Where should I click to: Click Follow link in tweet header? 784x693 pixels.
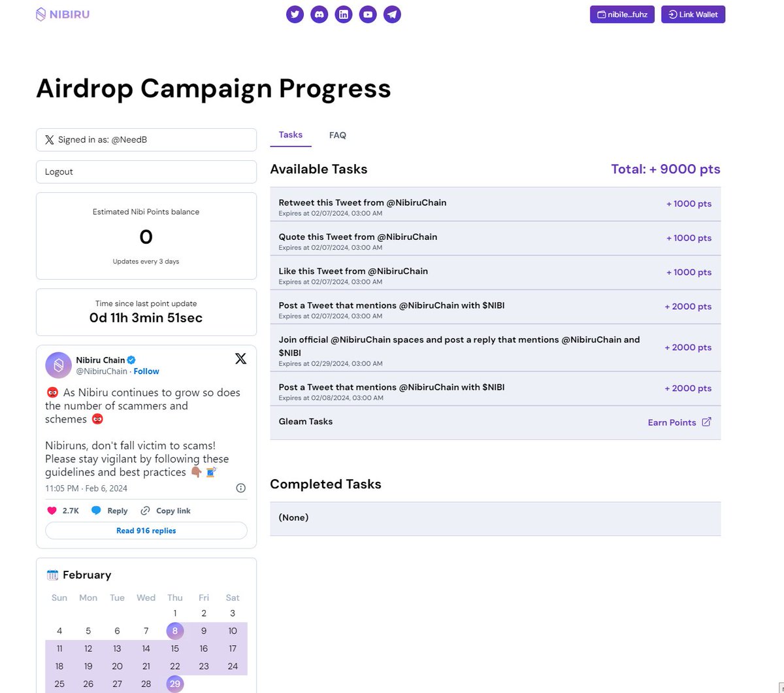(x=146, y=371)
